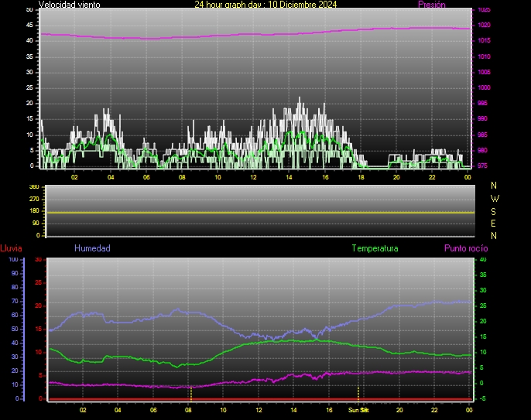Click the "-5" temperature axis value
Screen dimensions: 531x420
[482, 398]
